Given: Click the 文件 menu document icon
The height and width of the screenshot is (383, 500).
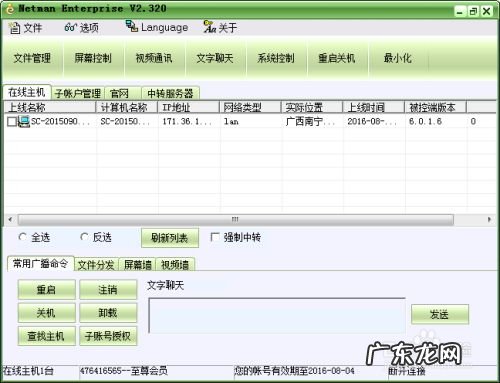Looking at the screenshot, I should pyautogui.click(x=14, y=28).
